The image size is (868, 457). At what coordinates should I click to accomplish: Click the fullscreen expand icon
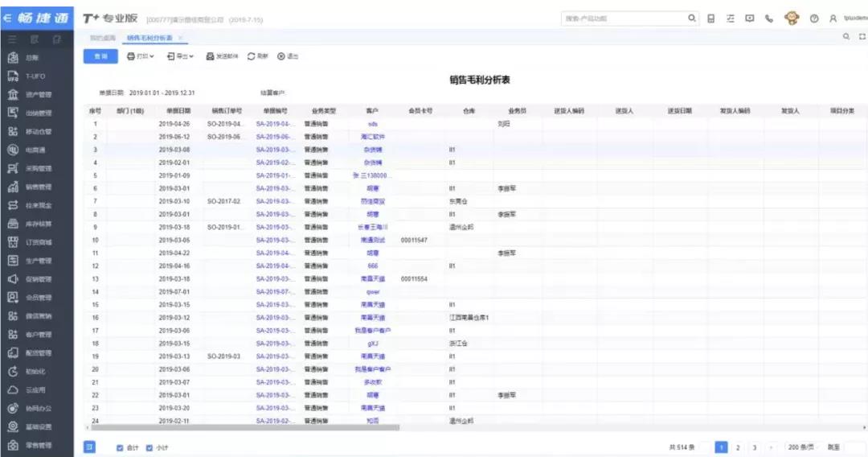click(862, 37)
